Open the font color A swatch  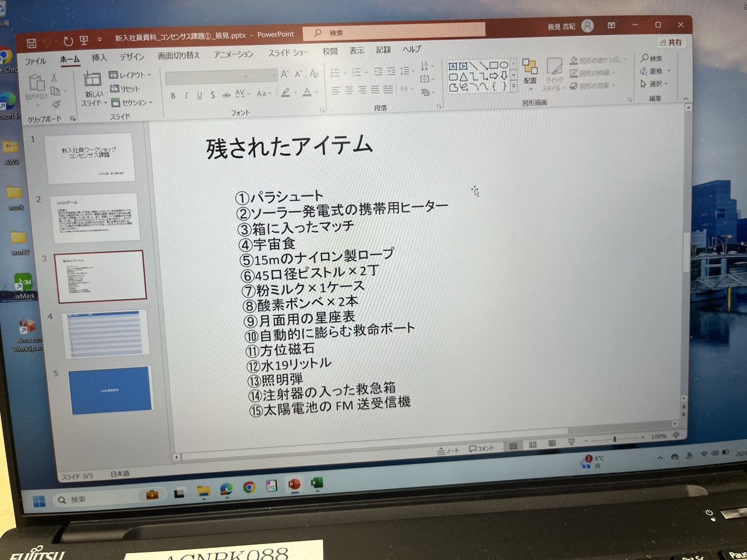click(x=307, y=92)
